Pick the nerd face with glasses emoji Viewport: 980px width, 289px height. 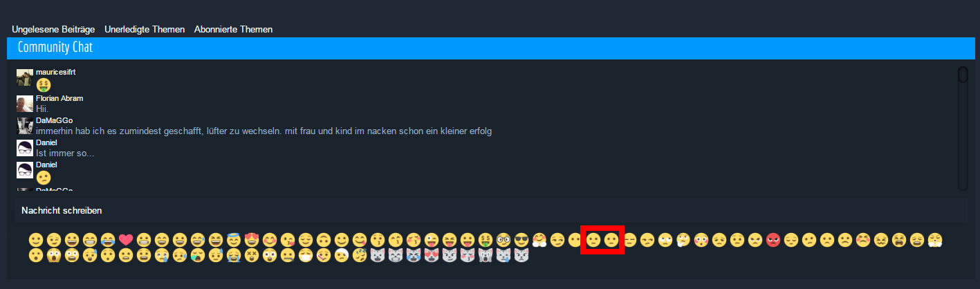click(503, 240)
